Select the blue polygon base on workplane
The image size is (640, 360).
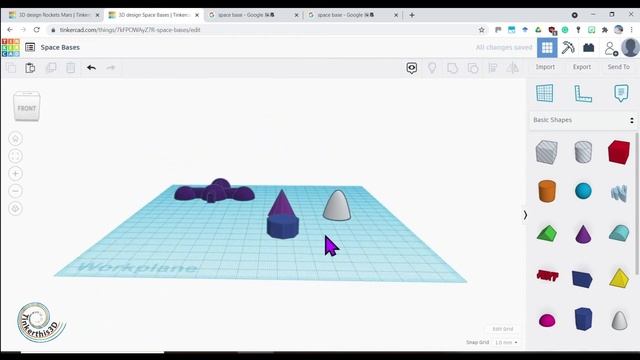tap(283, 227)
